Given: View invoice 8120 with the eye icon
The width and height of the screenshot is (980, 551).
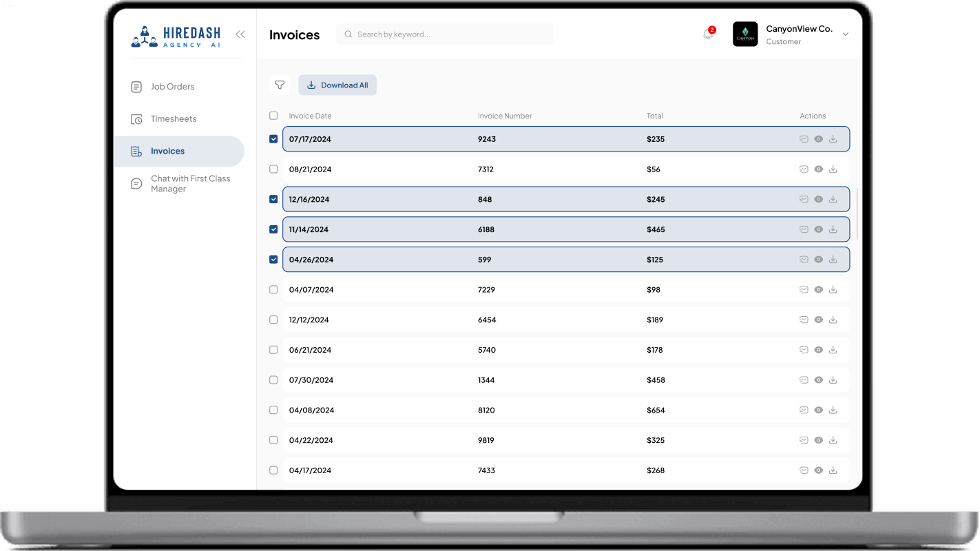Looking at the screenshot, I should (819, 410).
